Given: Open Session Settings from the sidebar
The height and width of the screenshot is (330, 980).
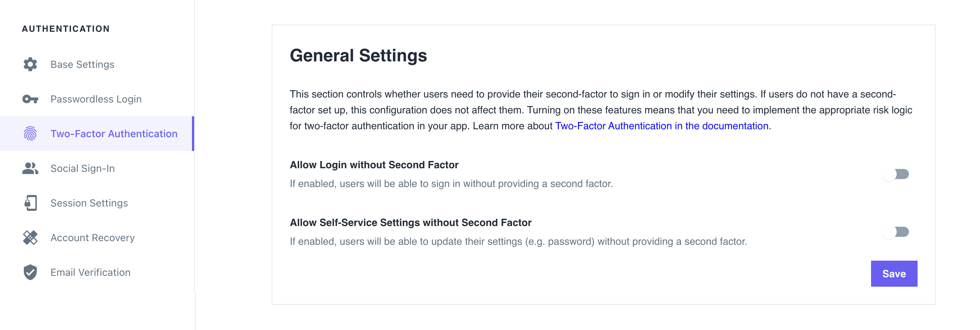Looking at the screenshot, I should click(x=89, y=203).
